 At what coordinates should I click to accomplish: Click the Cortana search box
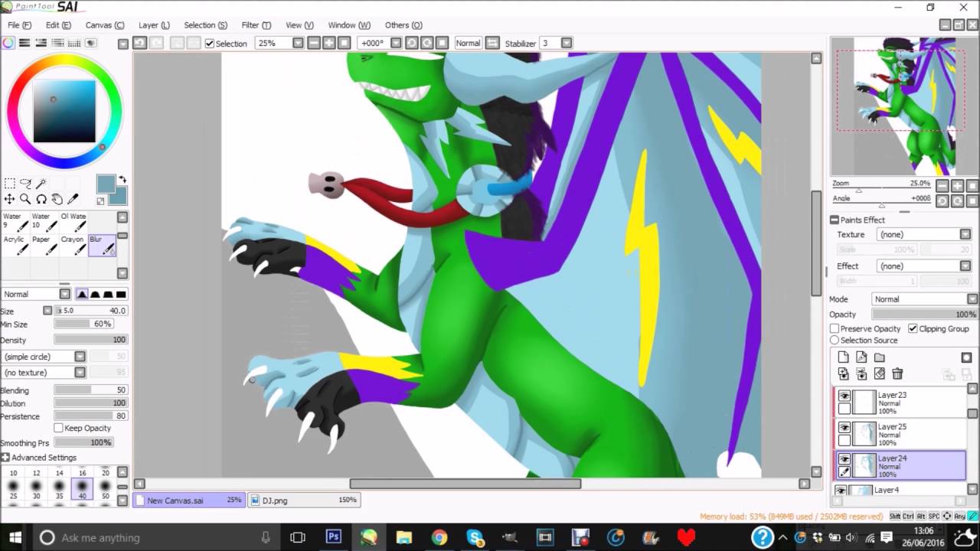(157, 537)
